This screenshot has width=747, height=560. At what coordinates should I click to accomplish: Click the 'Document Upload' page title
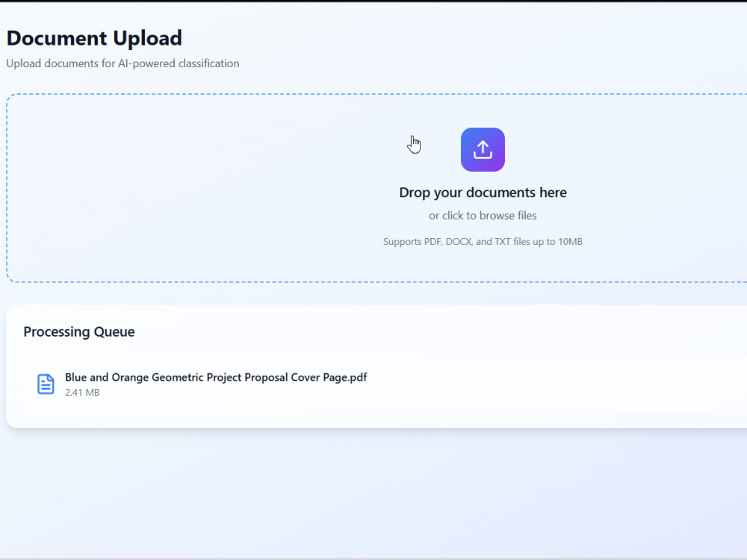click(94, 38)
